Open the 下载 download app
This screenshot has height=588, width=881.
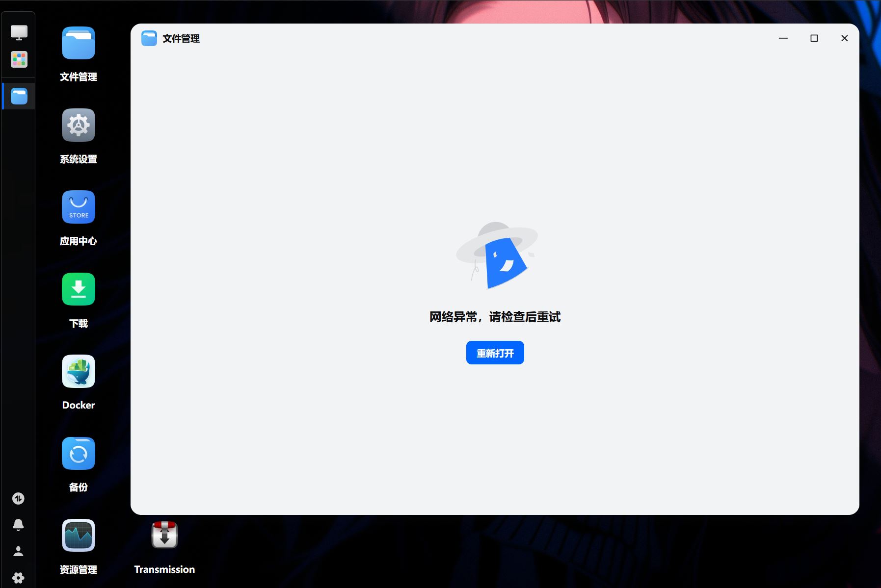(x=79, y=289)
